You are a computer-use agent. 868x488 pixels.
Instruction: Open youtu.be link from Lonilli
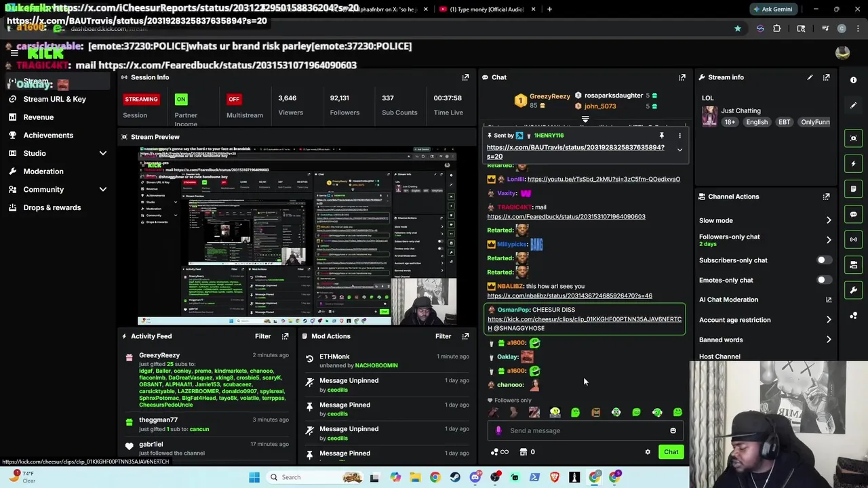(x=604, y=179)
